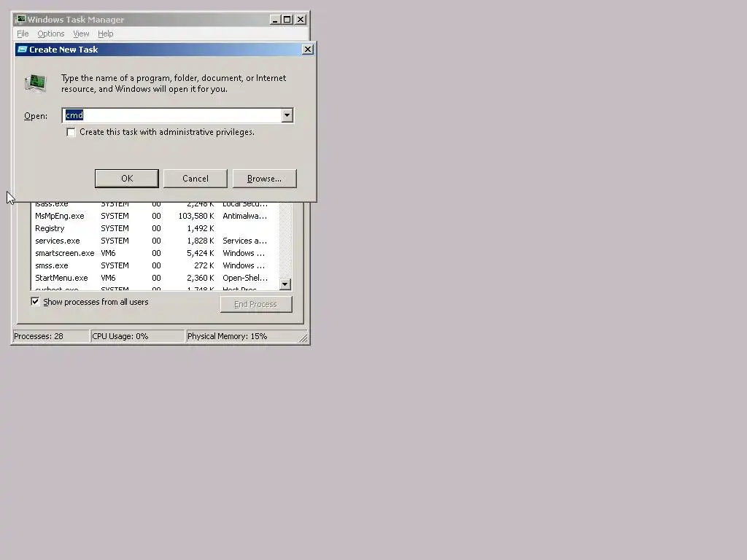Image resolution: width=747 pixels, height=560 pixels.
Task: Click the Create New Task title icon
Action: click(x=23, y=50)
